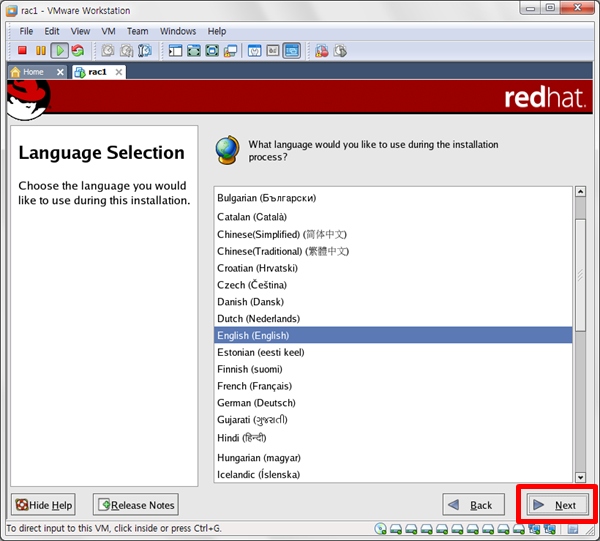
Task: Revert to snapshot using the second clock icon
Action: [127, 51]
